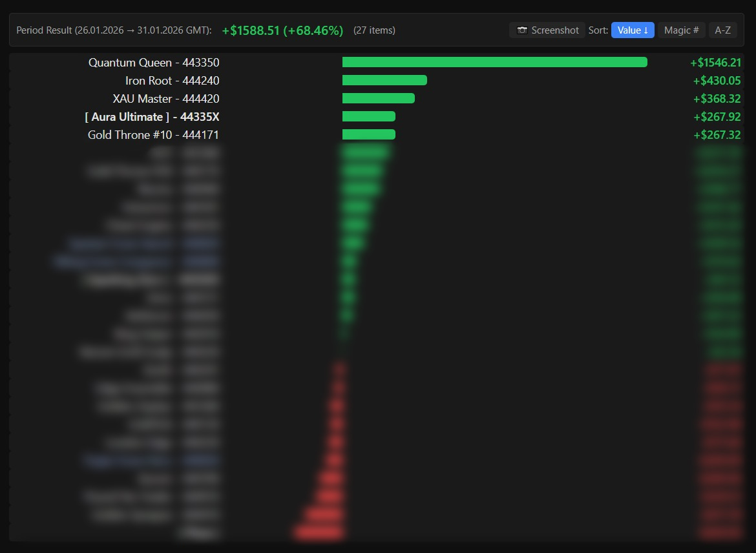Screen dimensions: 756x553
Task: Click the Quantum Queen green profit bar
Action: [x=495, y=62]
